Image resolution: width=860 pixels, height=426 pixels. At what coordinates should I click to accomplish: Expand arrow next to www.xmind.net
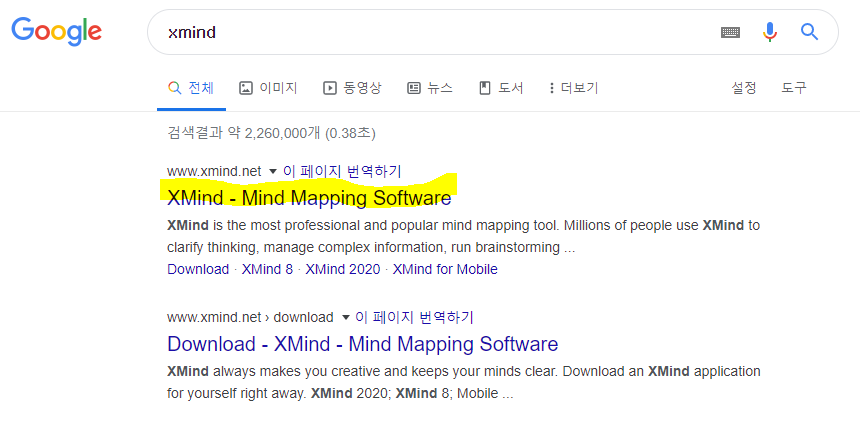click(x=273, y=172)
